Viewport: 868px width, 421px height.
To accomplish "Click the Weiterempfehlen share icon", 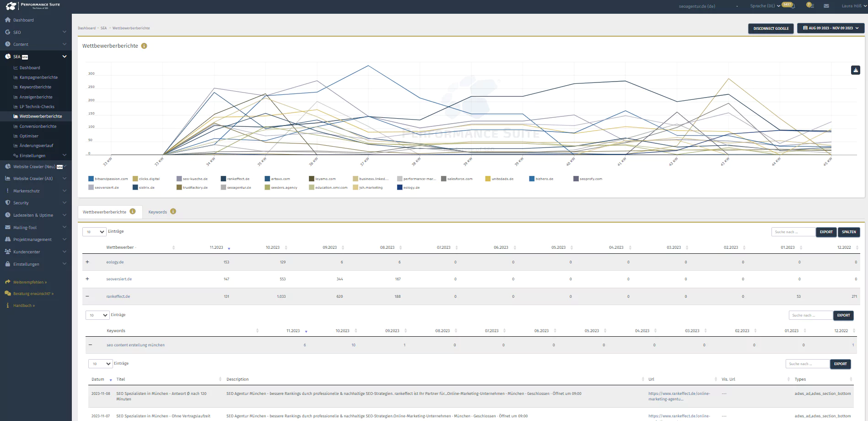I will [8, 282].
